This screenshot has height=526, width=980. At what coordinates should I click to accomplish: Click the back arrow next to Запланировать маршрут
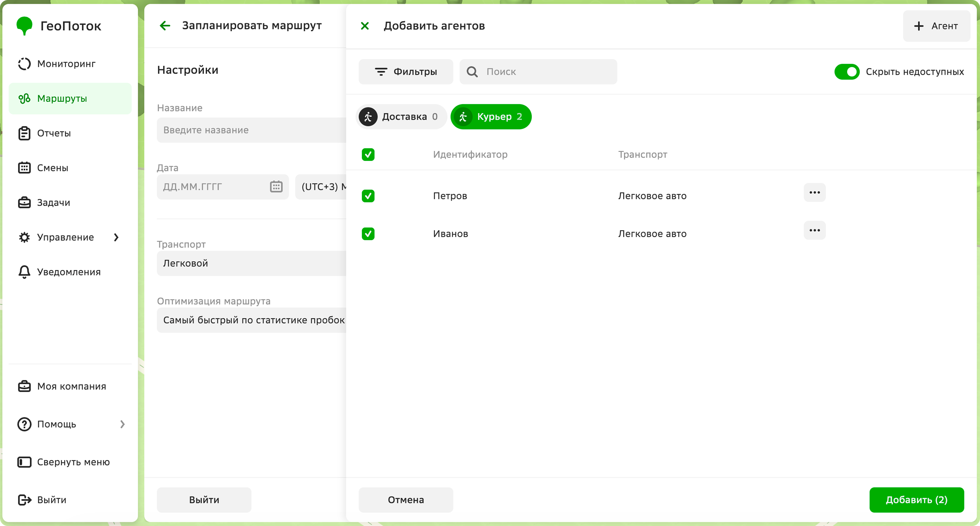click(165, 25)
